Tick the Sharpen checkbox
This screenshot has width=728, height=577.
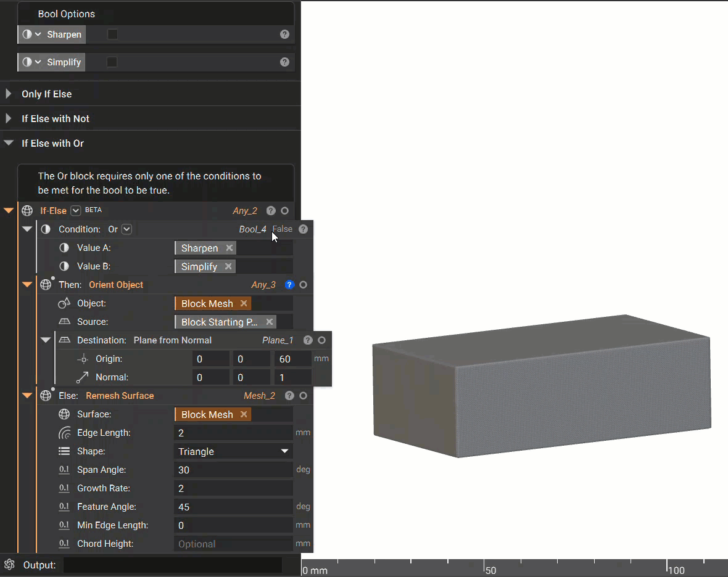click(112, 35)
